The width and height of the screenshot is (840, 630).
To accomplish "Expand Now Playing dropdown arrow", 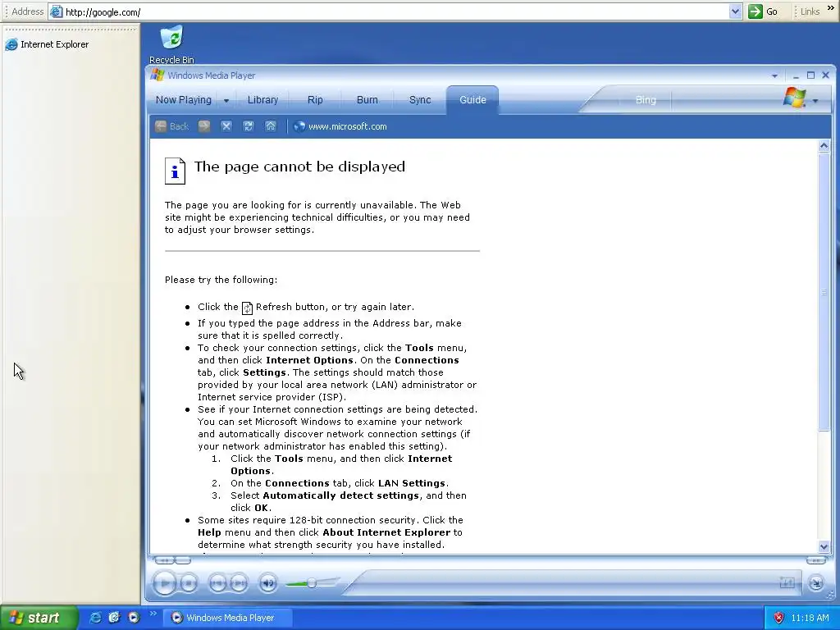I will click(226, 100).
